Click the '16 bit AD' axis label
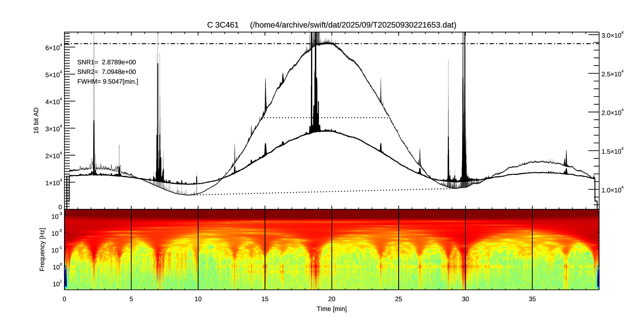 pyautogui.click(x=36, y=121)
